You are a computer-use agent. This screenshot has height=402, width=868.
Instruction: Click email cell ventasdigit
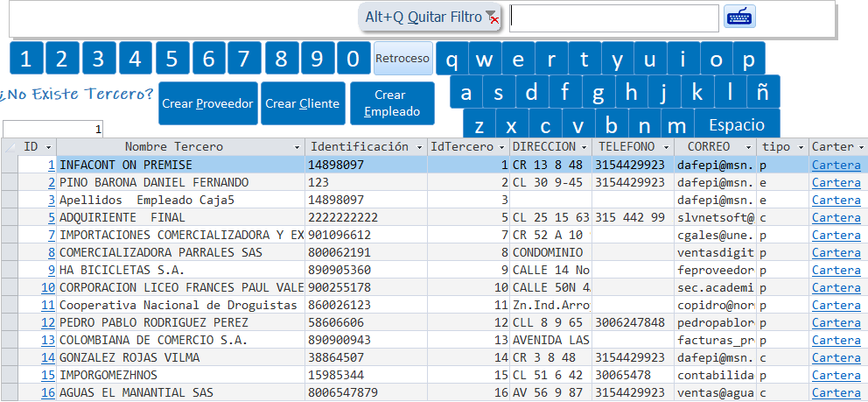(x=716, y=252)
